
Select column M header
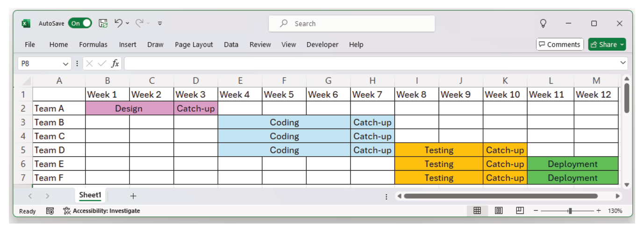point(596,81)
